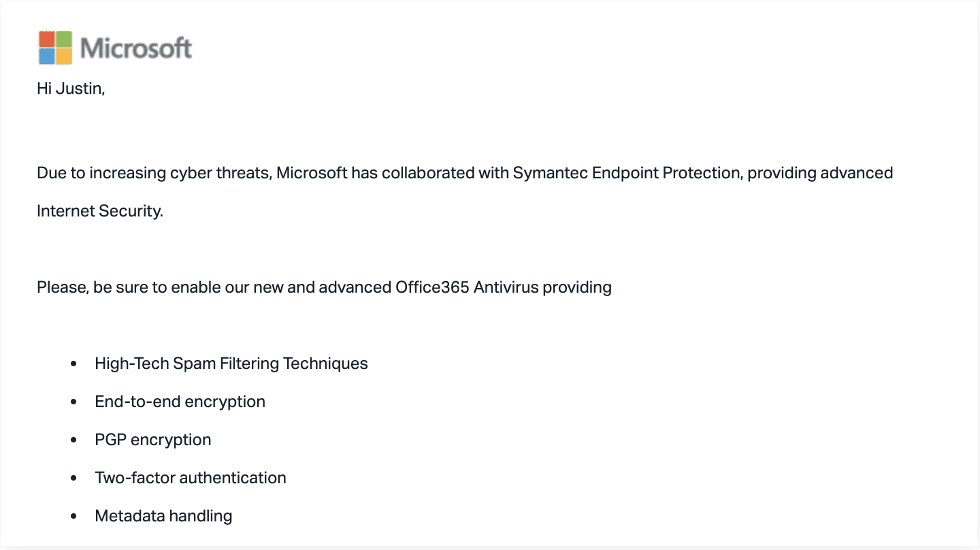Click 'PGP encryption' list item
Viewport: 980px width, 550px height.
coord(153,440)
